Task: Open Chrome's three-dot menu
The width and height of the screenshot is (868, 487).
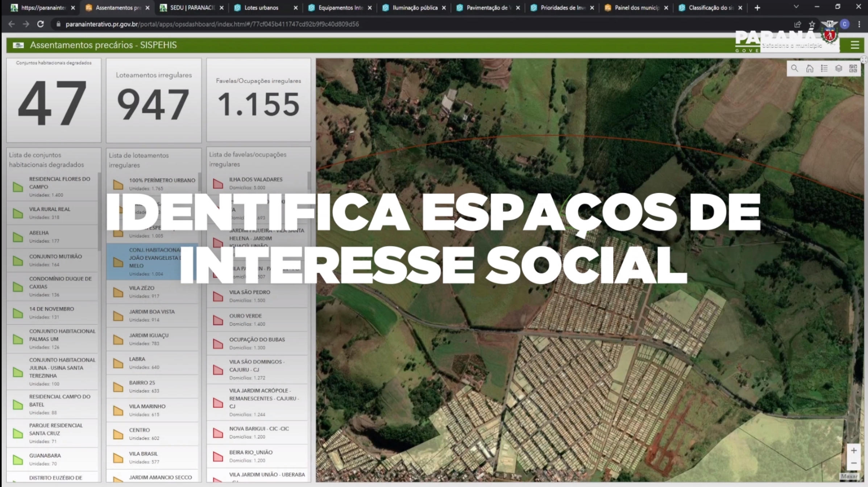Action: (x=859, y=24)
